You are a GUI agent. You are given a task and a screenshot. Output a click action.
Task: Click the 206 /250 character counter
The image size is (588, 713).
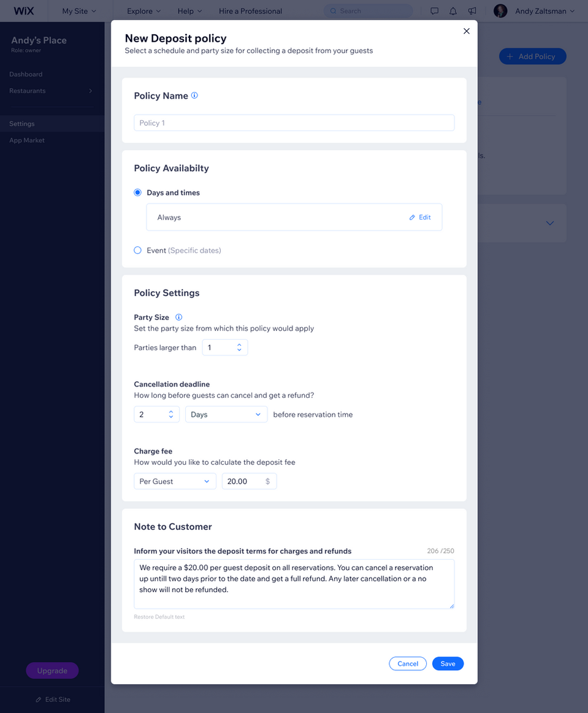pyautogui.click(x=440, y=551)
